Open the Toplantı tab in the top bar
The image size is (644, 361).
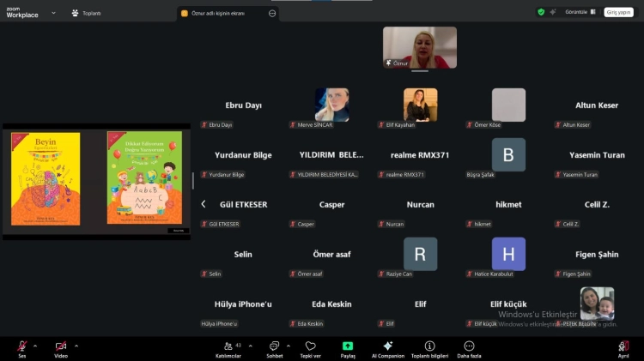point(87,13)
